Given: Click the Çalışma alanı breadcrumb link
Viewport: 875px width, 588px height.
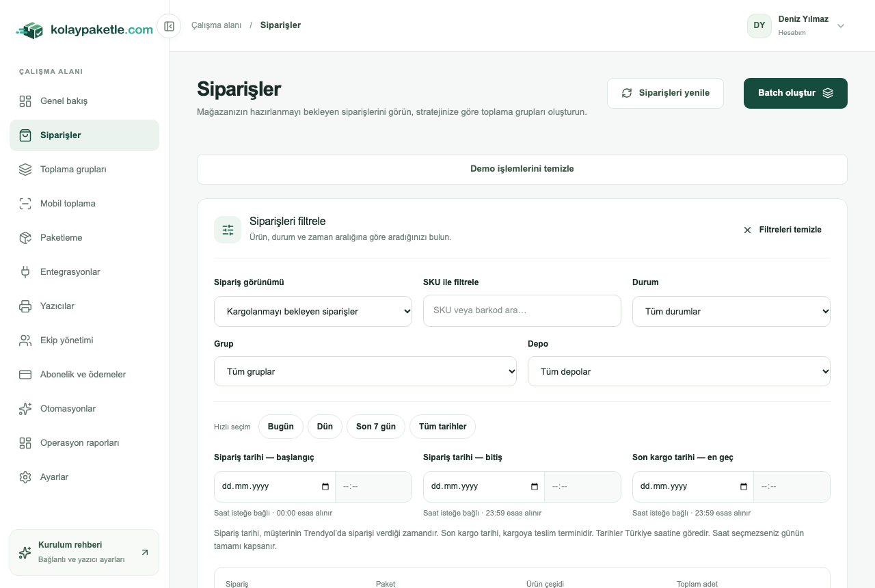Looking at the screenshot, I should 216,25.
